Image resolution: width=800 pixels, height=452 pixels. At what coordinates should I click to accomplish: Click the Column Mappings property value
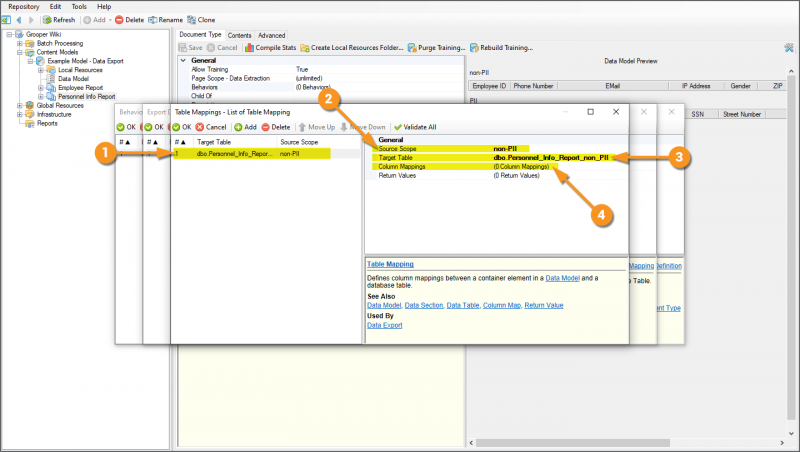click(x=521, y=166)
